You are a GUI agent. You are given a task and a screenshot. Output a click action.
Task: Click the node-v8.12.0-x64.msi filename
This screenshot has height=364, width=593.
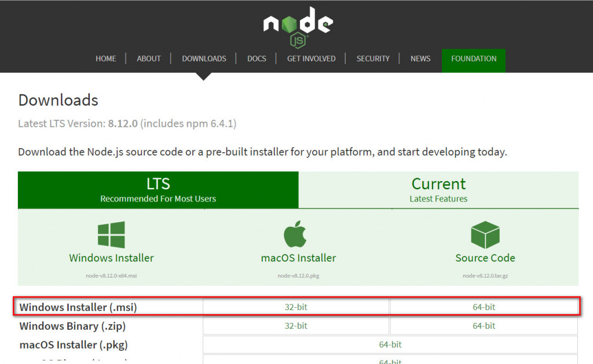pos(111,275)
